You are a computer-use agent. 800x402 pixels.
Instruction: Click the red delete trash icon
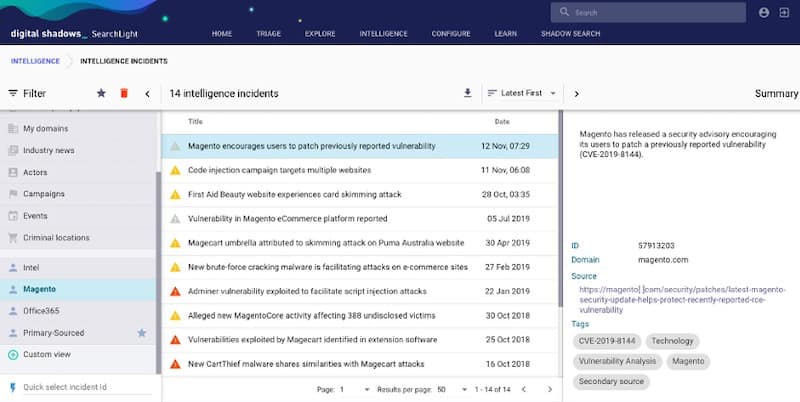click(x=124, y=93)
